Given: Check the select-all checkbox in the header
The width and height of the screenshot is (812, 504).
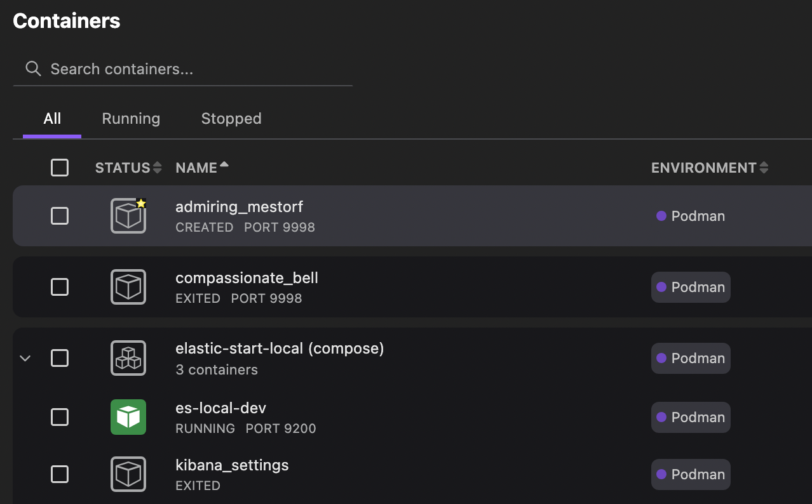Looking at the screenshot, I should 59,168.
